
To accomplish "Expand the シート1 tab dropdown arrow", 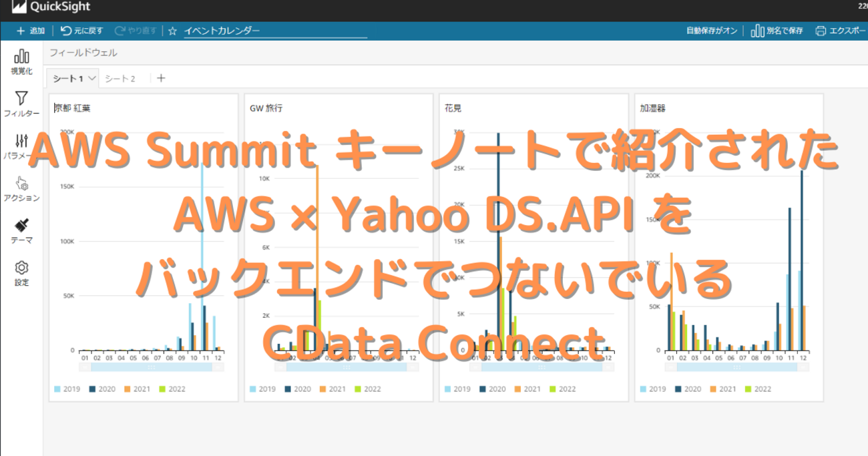I will point(91,78).
